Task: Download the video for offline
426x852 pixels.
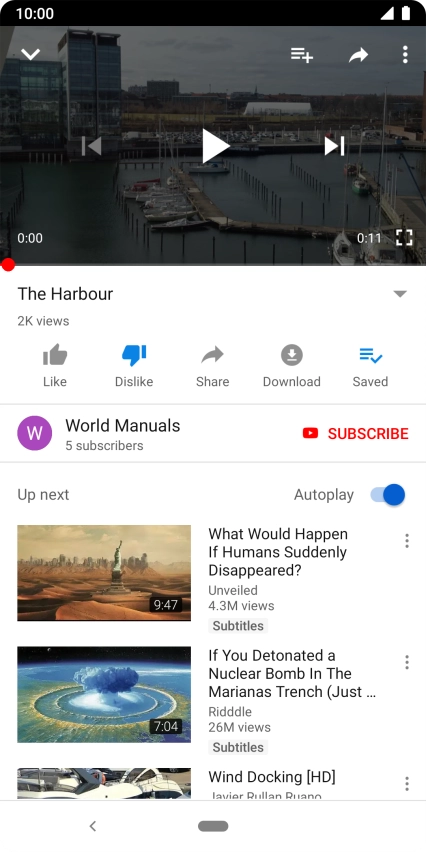Action: (292, 366)
